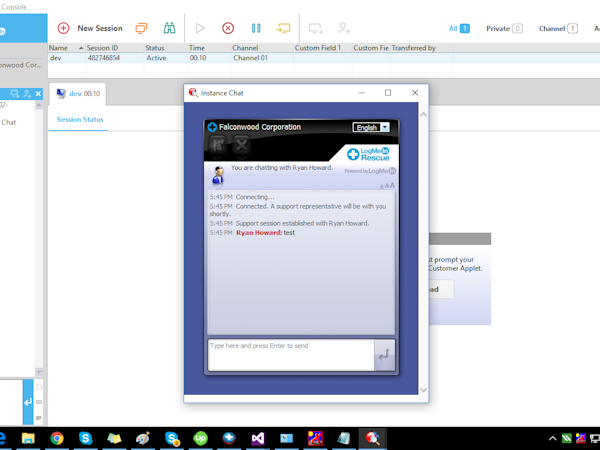This screenshot has height=450, width=600.
Task: Click the yellow transfer session icon
Action: (x=284, y=28)
